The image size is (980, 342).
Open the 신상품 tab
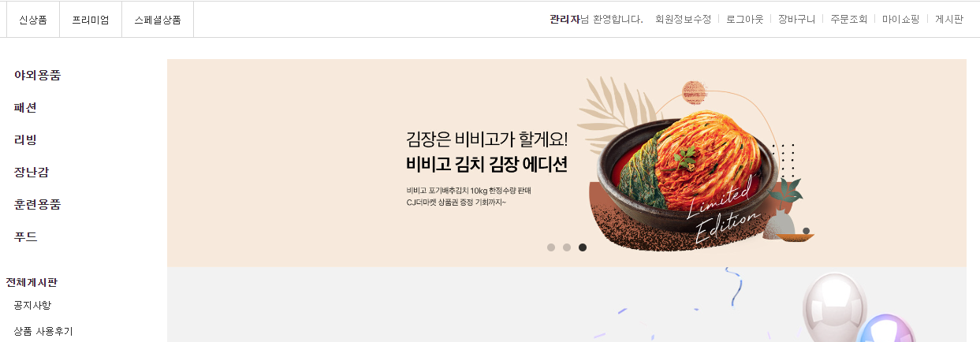point(33,20)
